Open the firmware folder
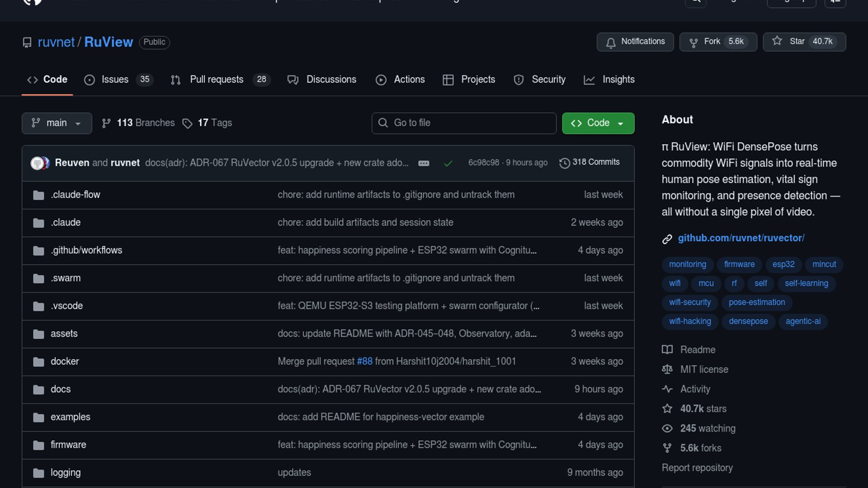Image resolution: width=868 pixels, height=488 pixels. click(x=68, y=445)
